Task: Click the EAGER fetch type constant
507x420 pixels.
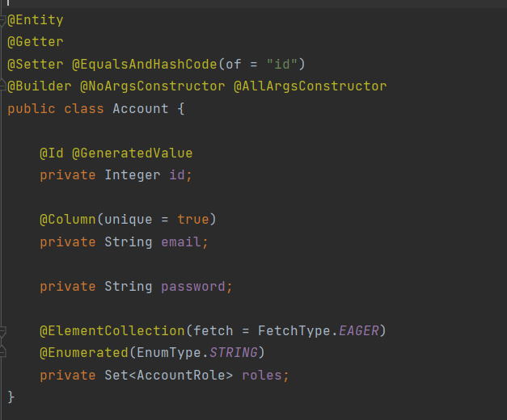Action: click(358, 331)
